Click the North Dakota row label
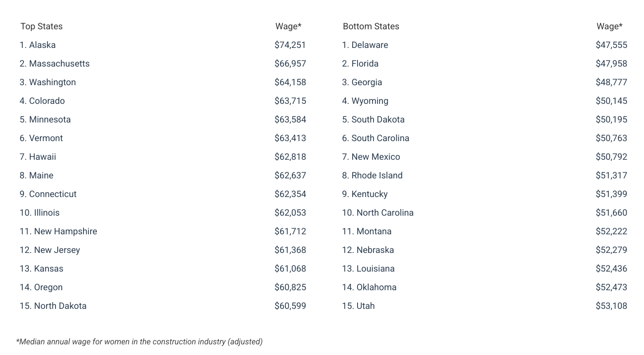The height and width of the screenshot is (355, 644). [x=53, y=306]
